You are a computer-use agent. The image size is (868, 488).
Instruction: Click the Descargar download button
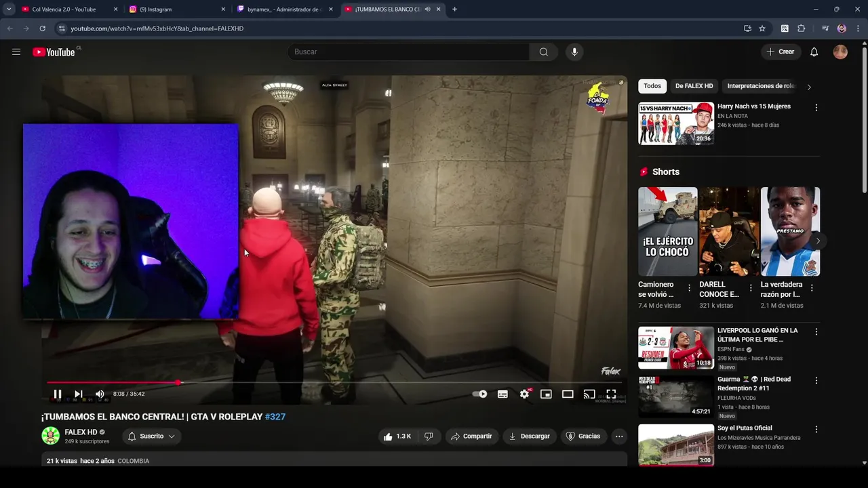(x=529, y=436)
